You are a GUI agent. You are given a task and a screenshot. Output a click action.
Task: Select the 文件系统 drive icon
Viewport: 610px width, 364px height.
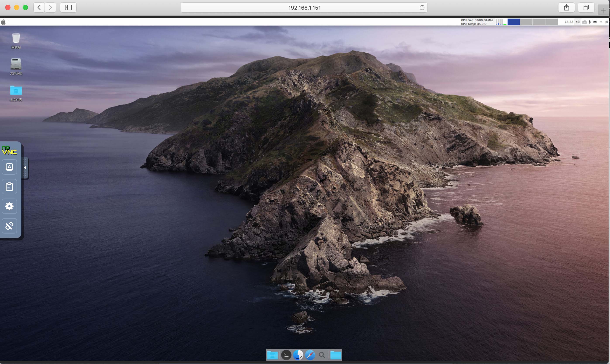tap(16, 64)
